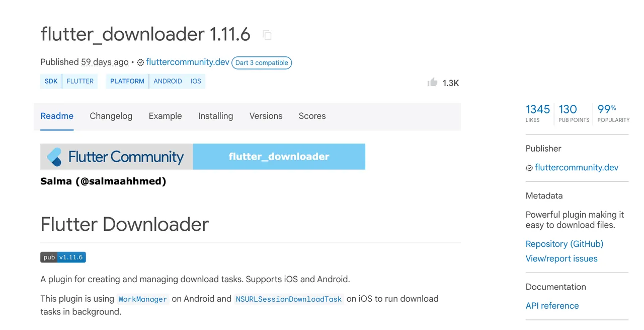Click the 1345 likes score

538,113
